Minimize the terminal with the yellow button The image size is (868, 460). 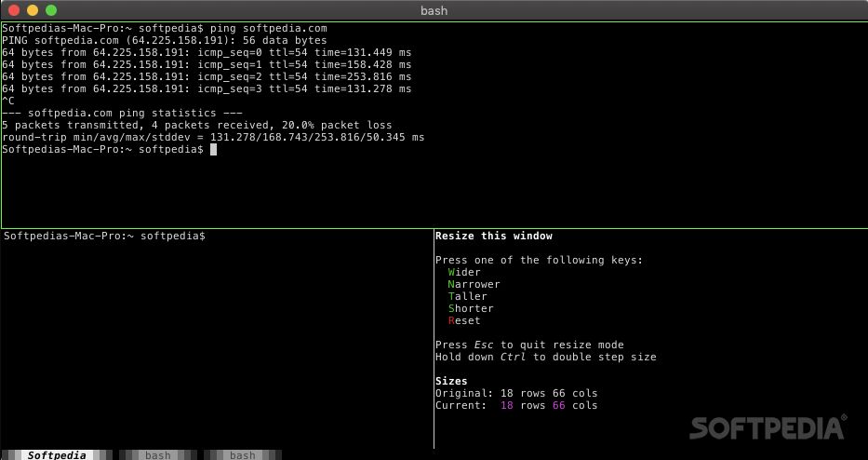click(33, 10)
